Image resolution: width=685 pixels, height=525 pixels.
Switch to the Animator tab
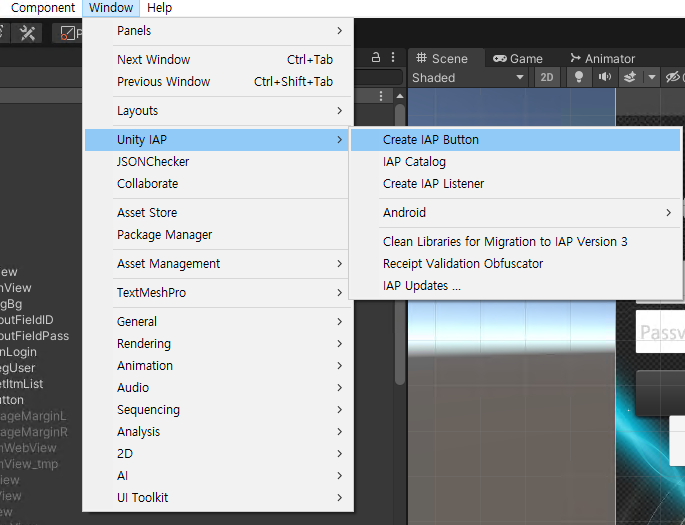point(603,59)
